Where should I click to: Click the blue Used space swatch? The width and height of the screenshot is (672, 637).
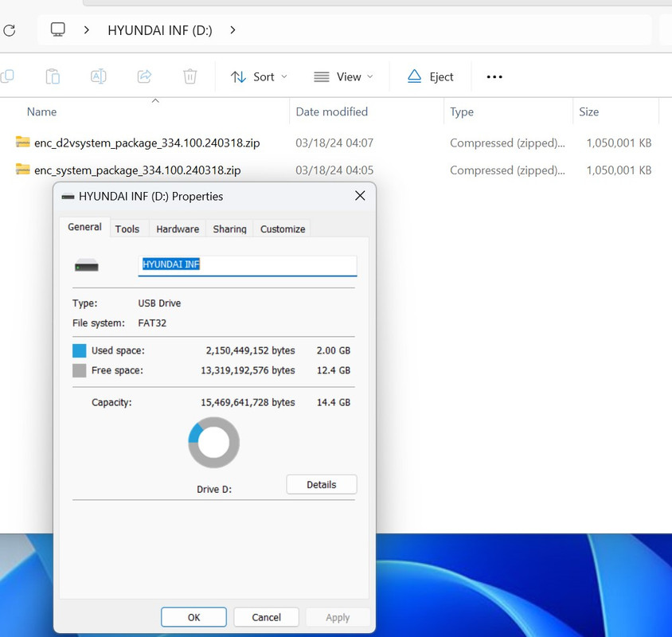[80, 350]
